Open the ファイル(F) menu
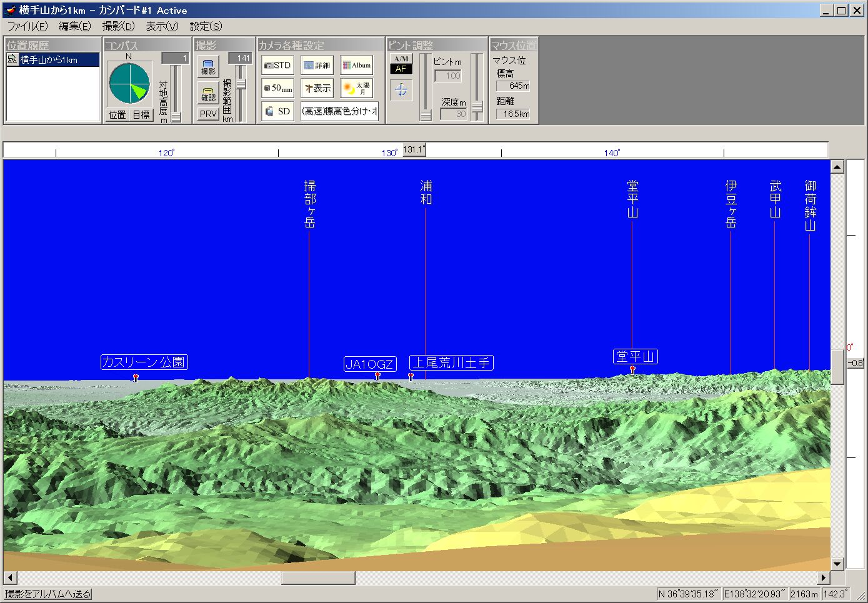The image size is (868, 603). pos(27,26)
